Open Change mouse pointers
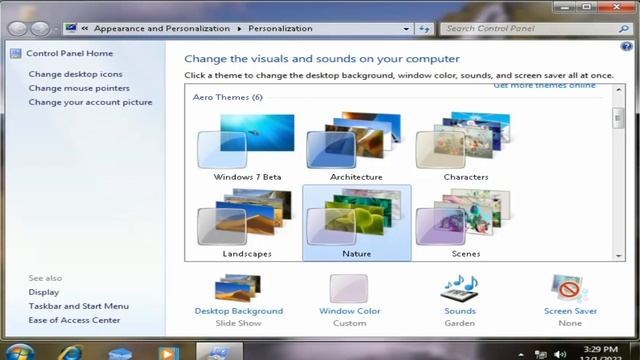The image size is (640, 360). pos(79,88)
